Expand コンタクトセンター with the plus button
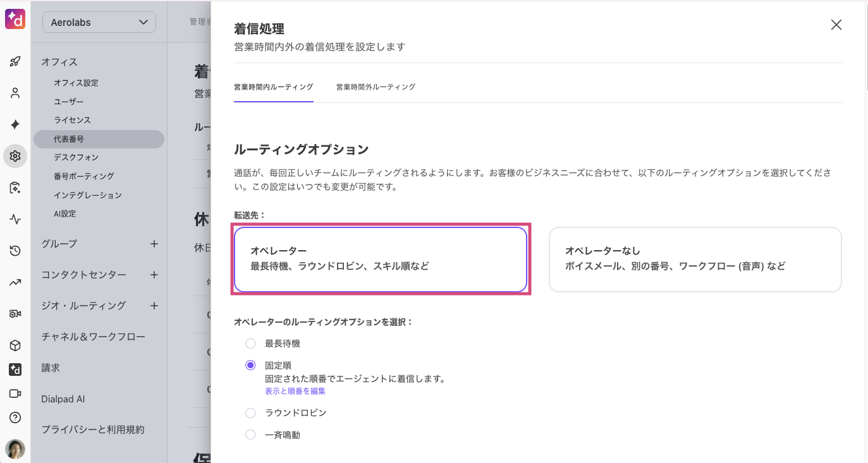 pos(154,275)
